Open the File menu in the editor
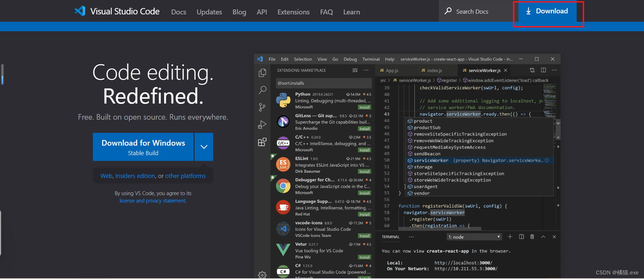This screenshot has height=279, width=644. (x=272, y=59)
